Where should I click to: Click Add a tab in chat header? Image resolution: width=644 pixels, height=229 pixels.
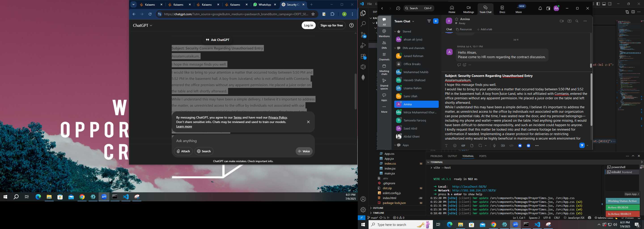click(x=485, y=30)
